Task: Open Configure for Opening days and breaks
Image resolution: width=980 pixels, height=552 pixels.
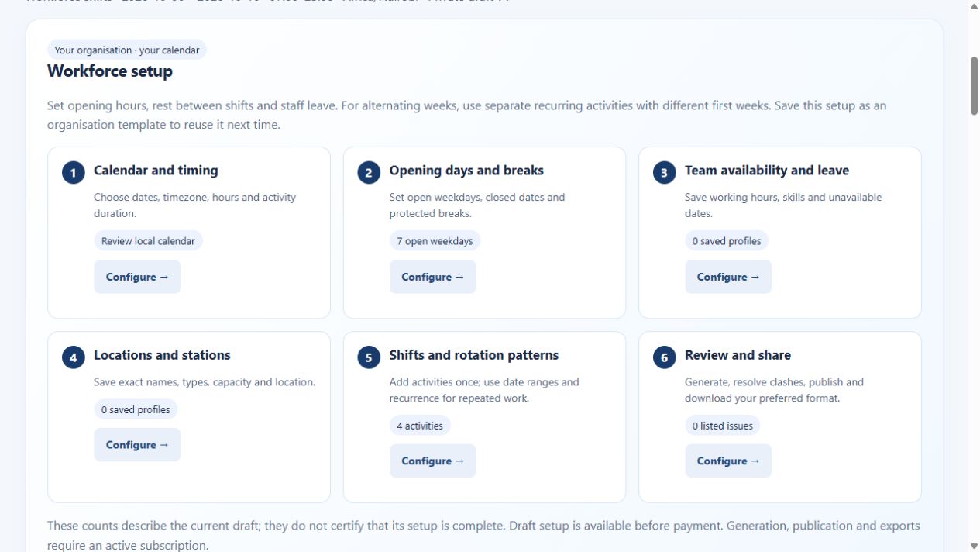Action: pos(432,277)
